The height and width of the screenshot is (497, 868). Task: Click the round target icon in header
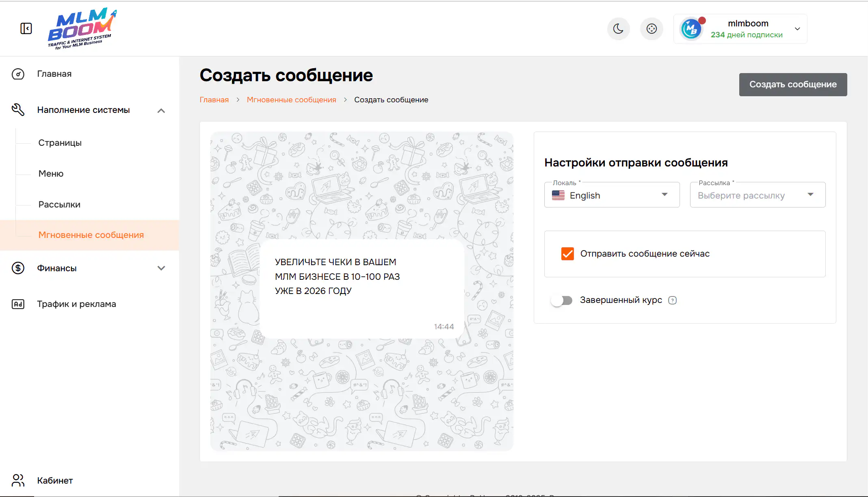[x=652, y=29]
